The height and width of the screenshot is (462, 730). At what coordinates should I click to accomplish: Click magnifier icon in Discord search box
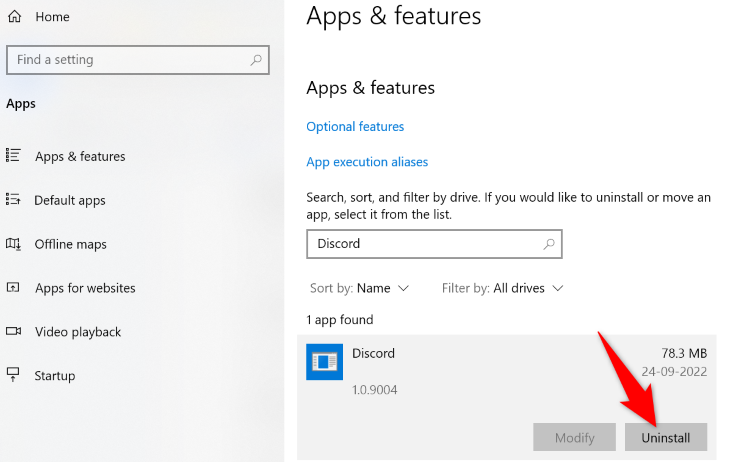548,243
